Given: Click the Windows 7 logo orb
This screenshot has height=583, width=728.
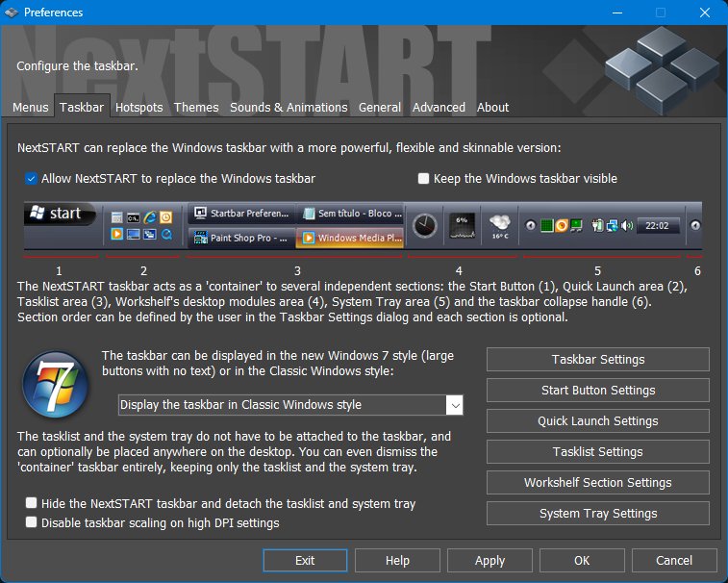Looking at the screenshot, I should tap(56, 384).
